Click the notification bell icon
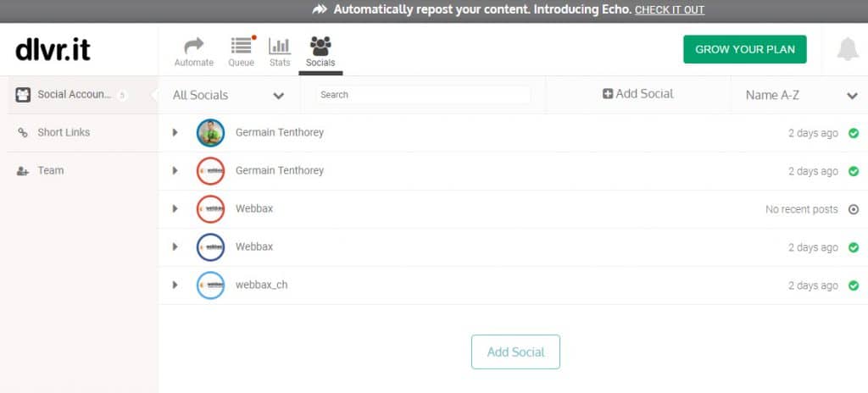The width and height of the screenshot is (868, 393). (848, 49)
